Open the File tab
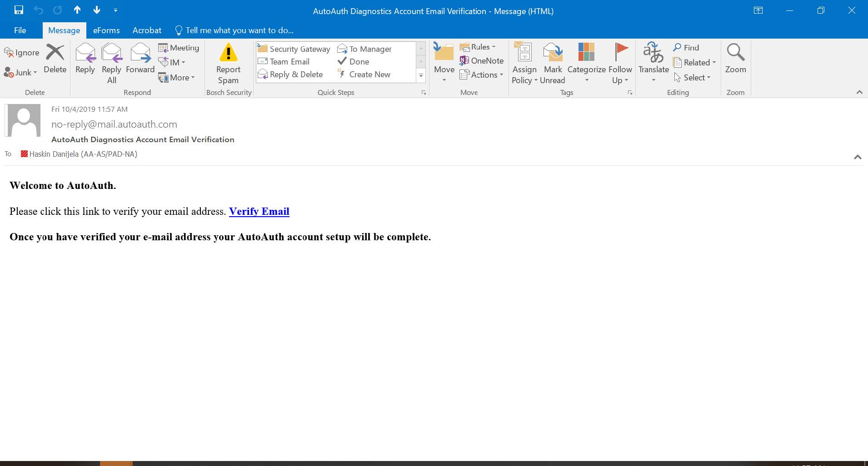868x466 pixels. click(x=20, y=30)
